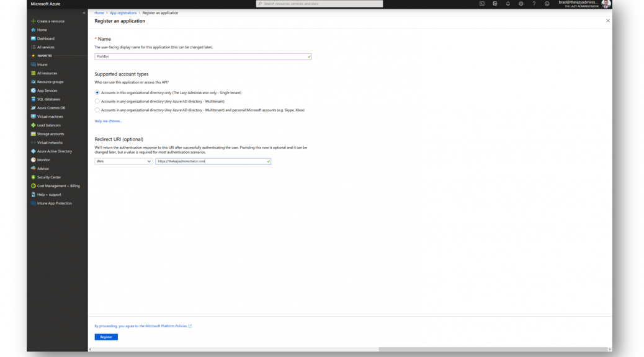Image resolution: width=644 pixels, height=357 pixels.
Task: Open portal settings gear icon
Action: pyautogui.click(x=521, y=4)
